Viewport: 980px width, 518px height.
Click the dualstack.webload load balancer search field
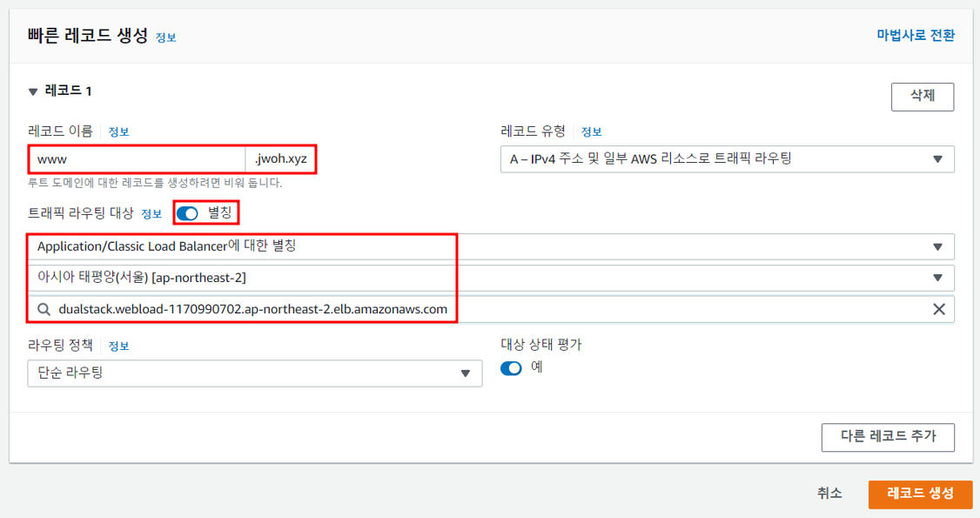491,309
